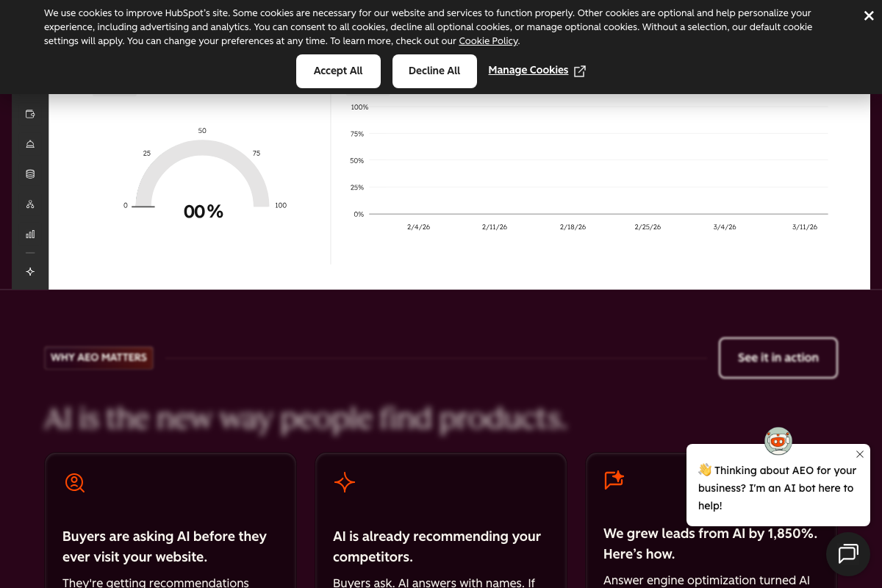
Task: Click the sparkle icon on the competitors card
Action: point(344,482)
